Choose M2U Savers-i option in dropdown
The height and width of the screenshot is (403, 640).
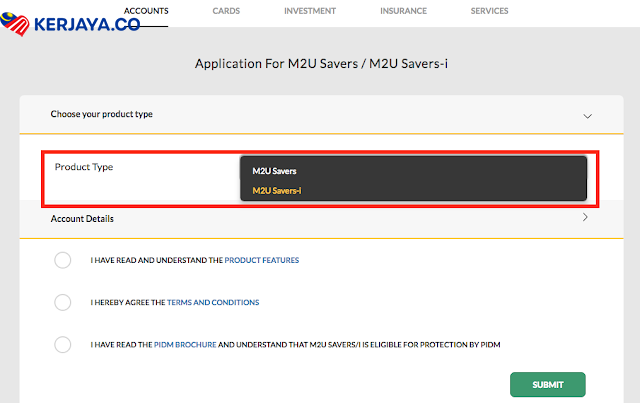[277, 191]
